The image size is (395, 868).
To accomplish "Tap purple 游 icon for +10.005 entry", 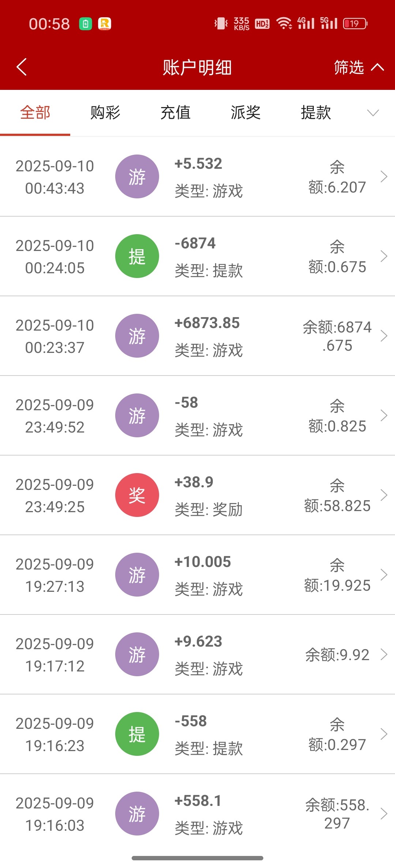I will [x=137, y=575].
